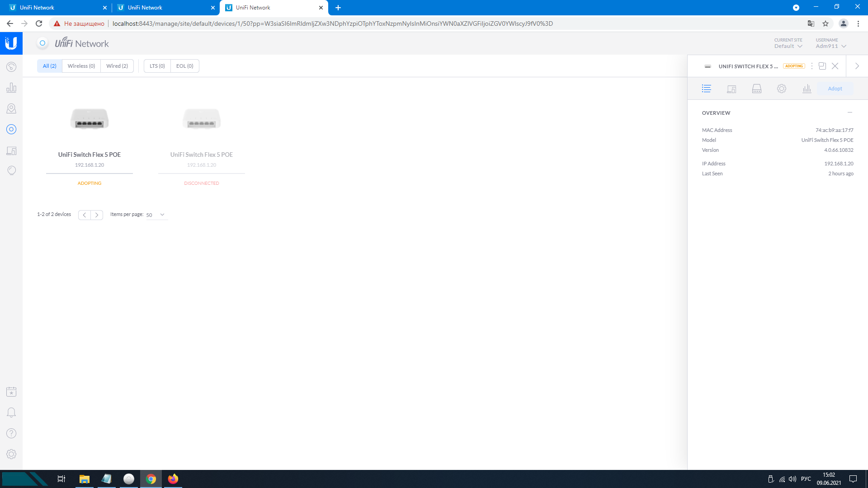Image resolution: width=868 pixels, height=488 pixels.
Task: Click the Ubiquiti logo in sidebar
Action: (11, 43)
